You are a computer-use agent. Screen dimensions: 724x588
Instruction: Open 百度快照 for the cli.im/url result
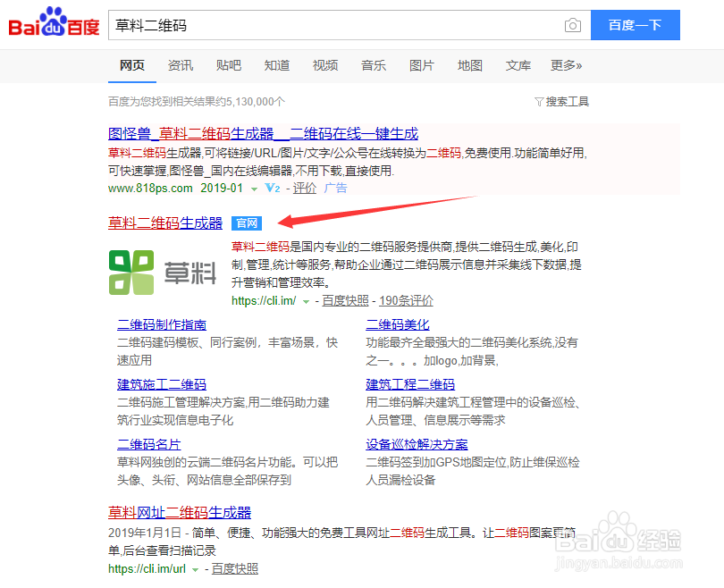(235, 569)
